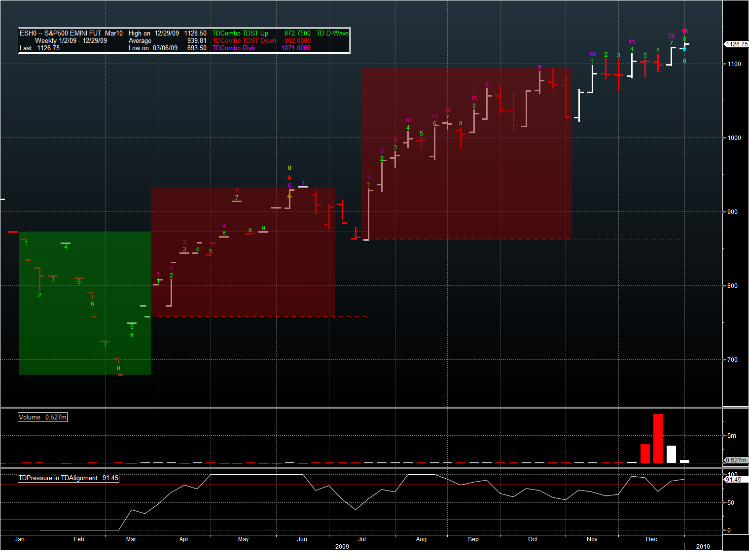Click the red down arrow above June bar
The image size is (749, 560).
(x=289, y=178)
